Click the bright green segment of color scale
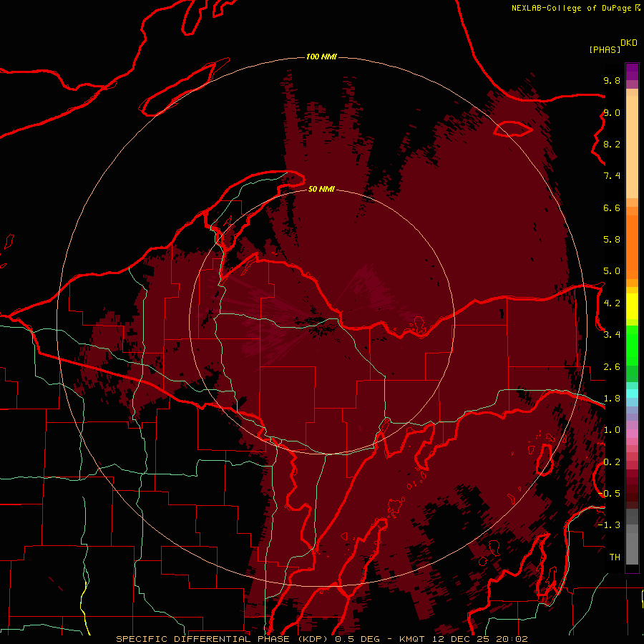The width and height of the screenshot is (644, 644). (x=632, y=346)
